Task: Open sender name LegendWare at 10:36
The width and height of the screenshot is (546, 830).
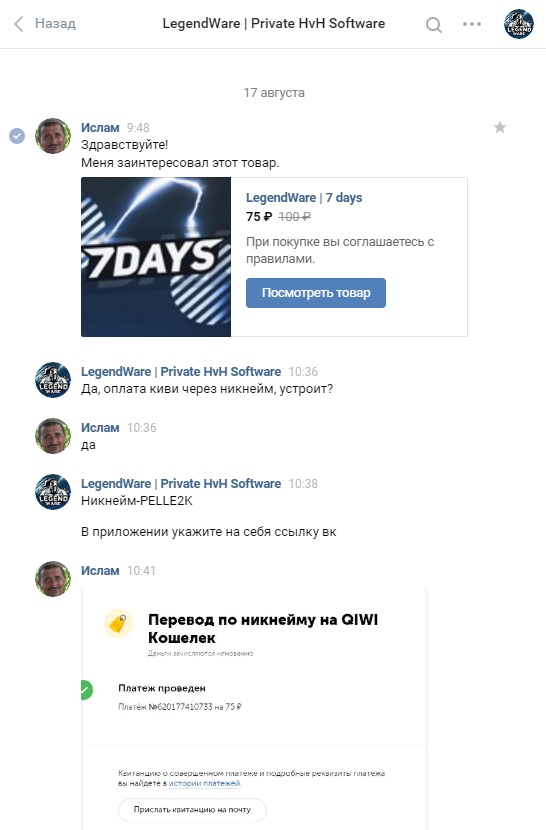Action: (x=181, y=372)
